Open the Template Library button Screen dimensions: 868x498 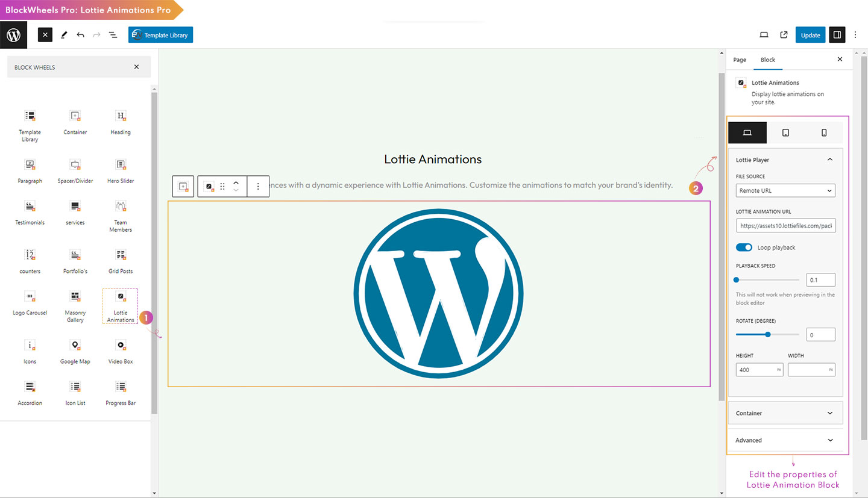pos(160,35)
